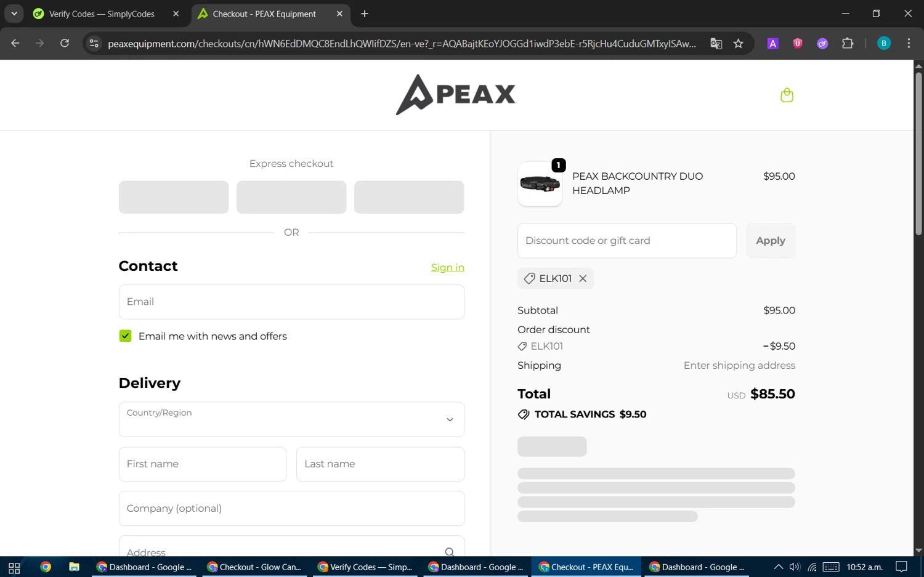Open the tab search dropdown arrow
Viewport: 924px width, 577px height.
click(14, 14)
